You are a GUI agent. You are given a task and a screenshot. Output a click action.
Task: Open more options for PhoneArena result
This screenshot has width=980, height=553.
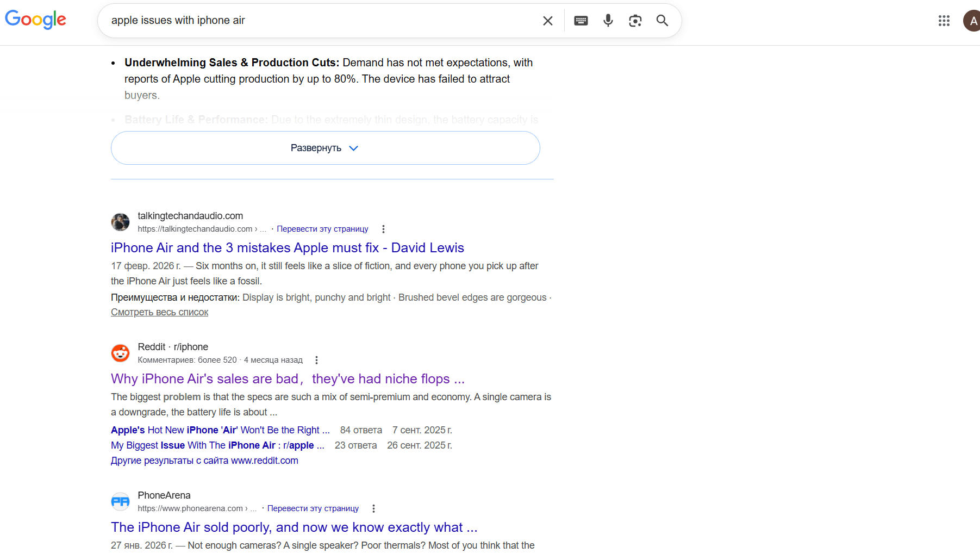(x=373, y=508)
